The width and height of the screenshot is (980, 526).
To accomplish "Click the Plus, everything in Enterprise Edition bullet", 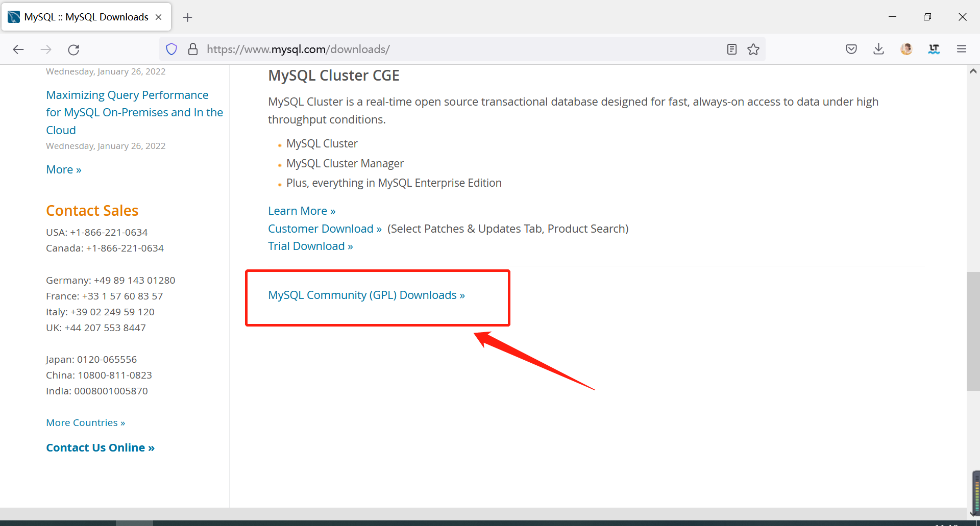I will pyautogui.click(x=394, y=183).
